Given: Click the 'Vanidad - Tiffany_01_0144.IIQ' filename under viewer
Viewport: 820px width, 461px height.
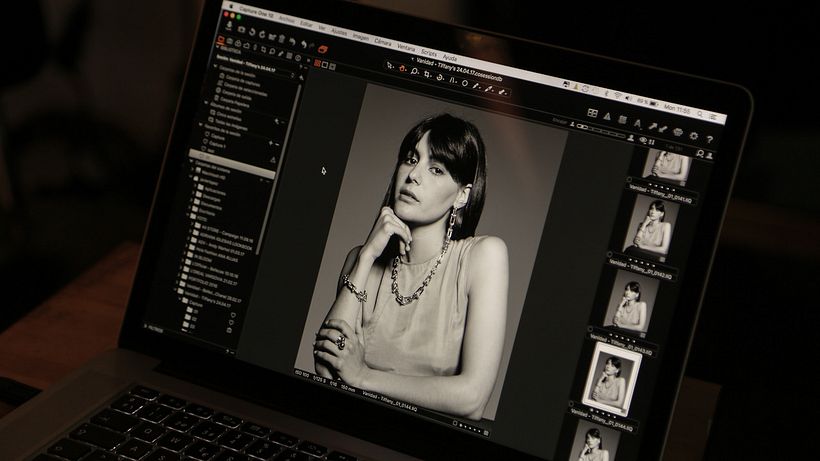Looking at the screenshot, I should point(390,401).
